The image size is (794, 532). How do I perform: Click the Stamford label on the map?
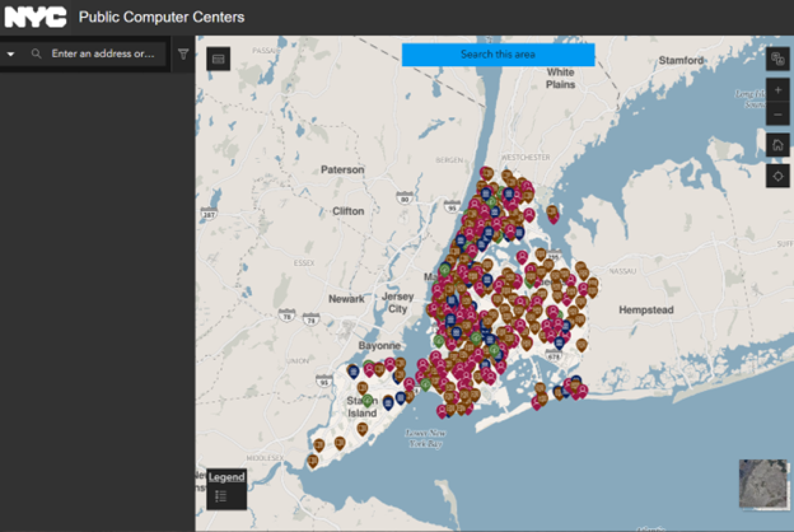[681, 60]
